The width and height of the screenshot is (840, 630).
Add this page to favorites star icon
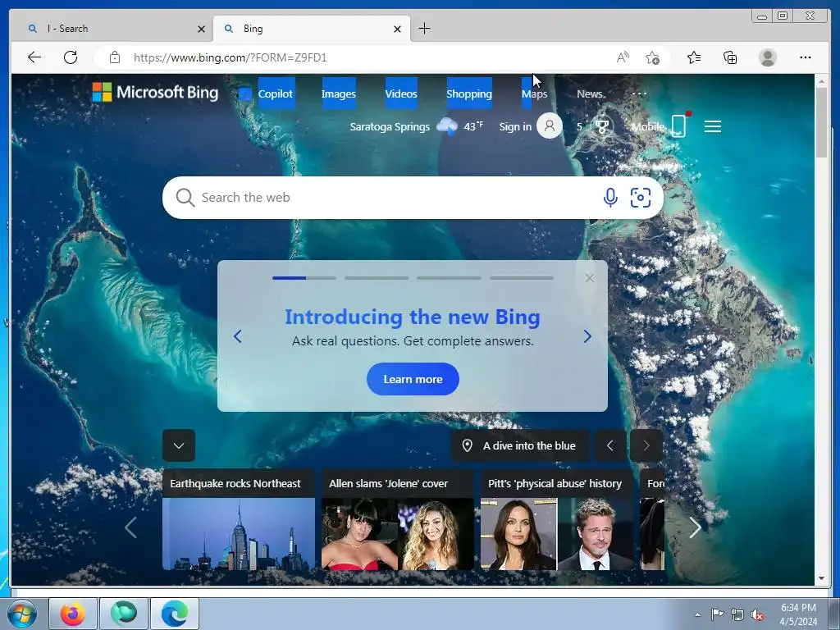tap(652, 57)
